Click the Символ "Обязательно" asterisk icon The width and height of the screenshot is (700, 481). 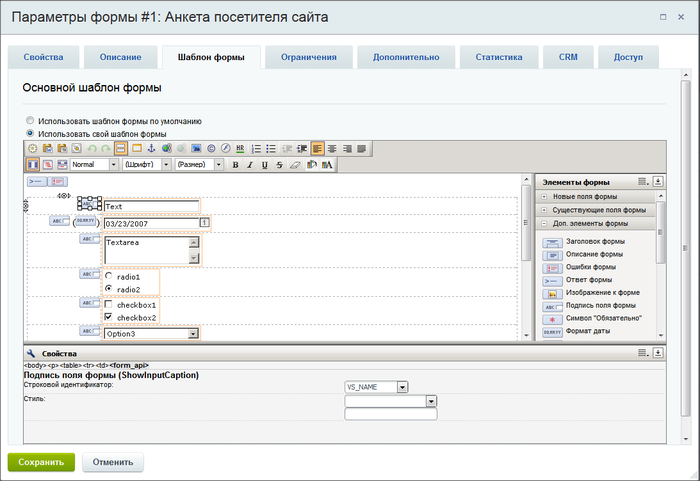click(x=552, y=319)
